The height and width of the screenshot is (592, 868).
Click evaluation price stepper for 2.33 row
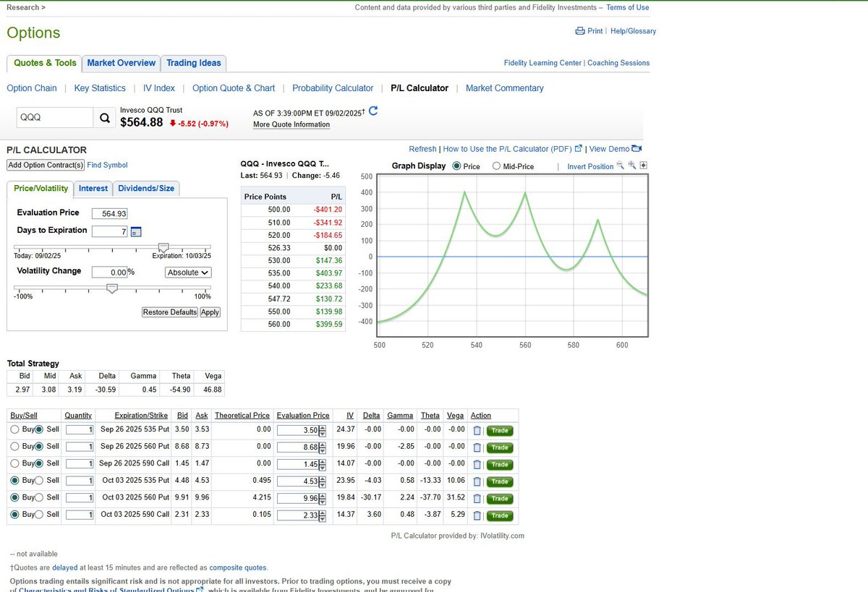pos(323,515)
